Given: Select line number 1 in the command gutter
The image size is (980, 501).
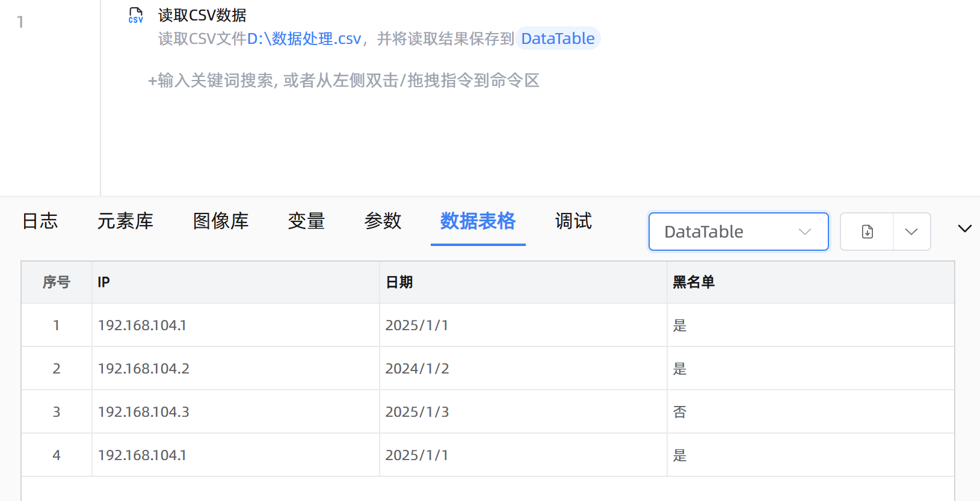Looking at the screenshot, I should (x=20, y=22).
